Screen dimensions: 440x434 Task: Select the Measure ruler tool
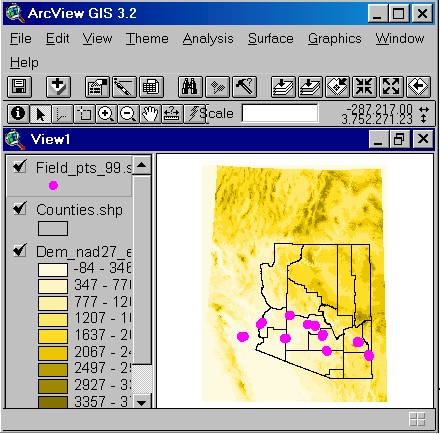172,114
